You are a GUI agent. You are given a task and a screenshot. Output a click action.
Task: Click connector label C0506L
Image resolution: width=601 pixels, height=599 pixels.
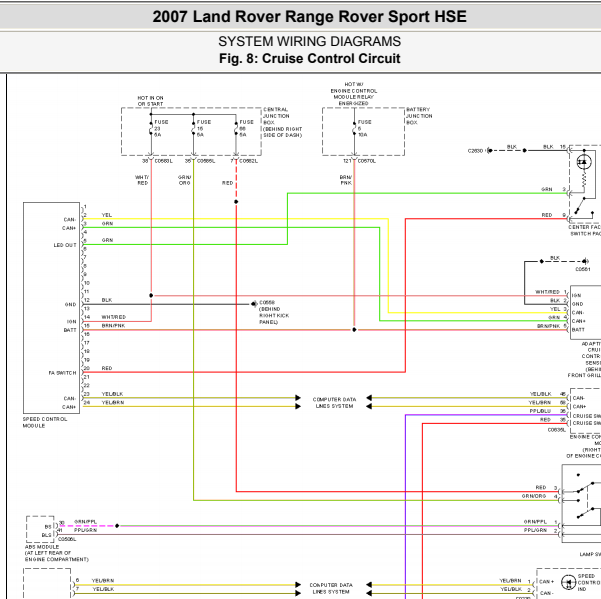click(x=67, y=539)
